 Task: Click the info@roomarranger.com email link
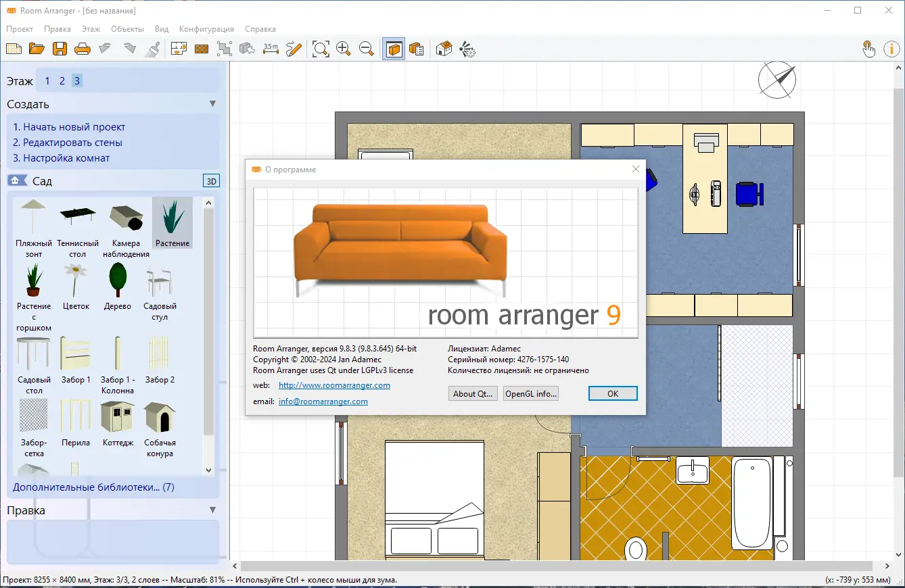coord(323,401)
